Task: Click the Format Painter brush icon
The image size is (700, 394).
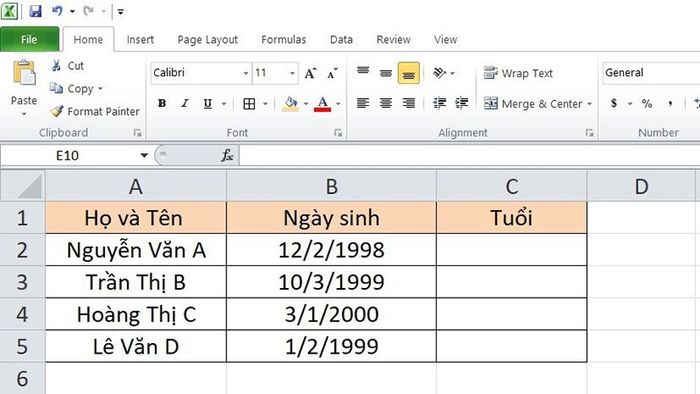Action: [x=57, y=111]
